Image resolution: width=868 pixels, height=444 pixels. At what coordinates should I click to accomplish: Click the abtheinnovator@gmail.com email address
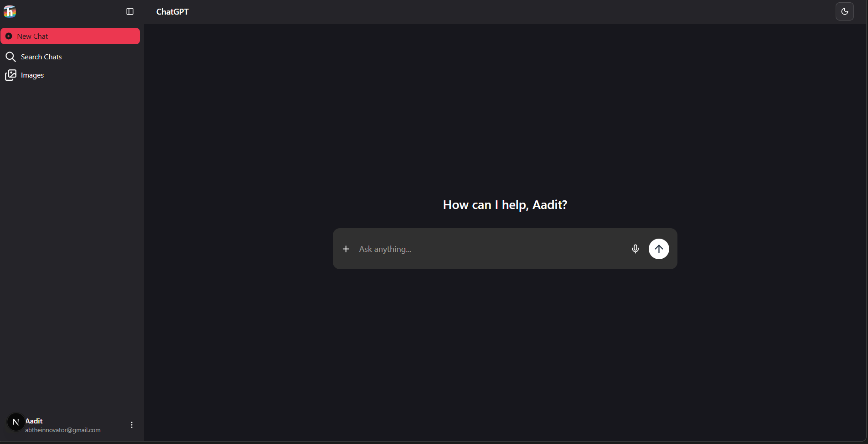63,430
